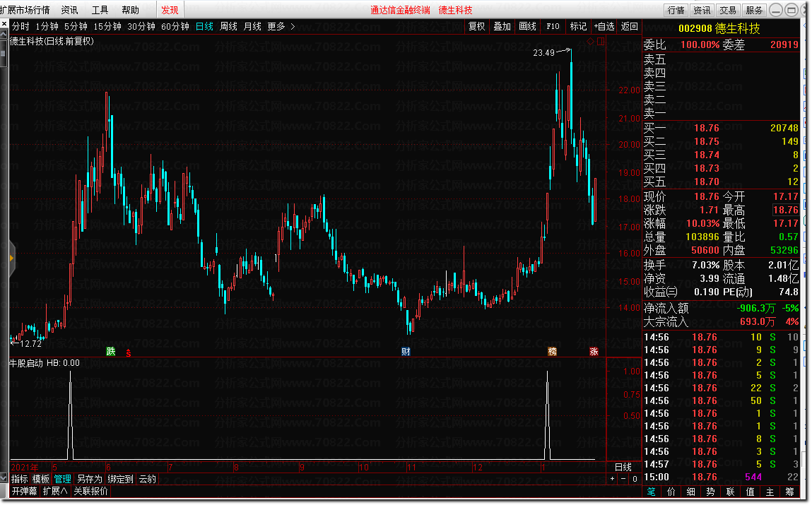The height and width of the screenshot is (505, 812).
Task: Click the 管理 tab
Action: (x=62, y=479)
